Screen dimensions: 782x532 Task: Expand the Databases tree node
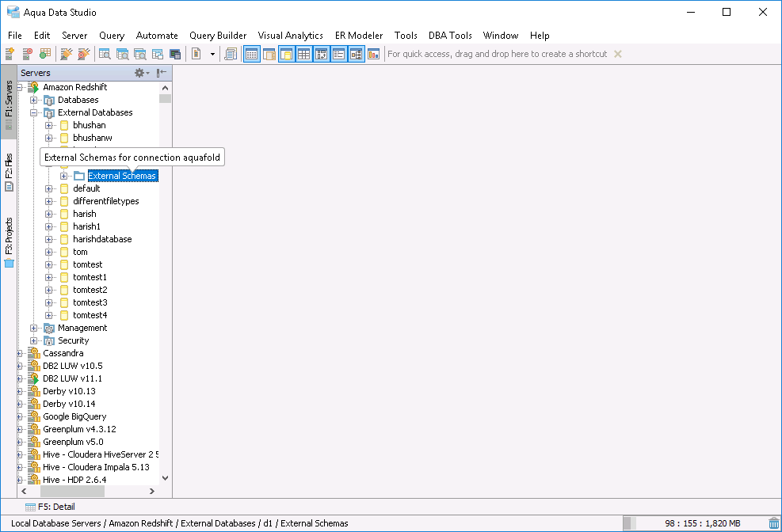point(33,100)
